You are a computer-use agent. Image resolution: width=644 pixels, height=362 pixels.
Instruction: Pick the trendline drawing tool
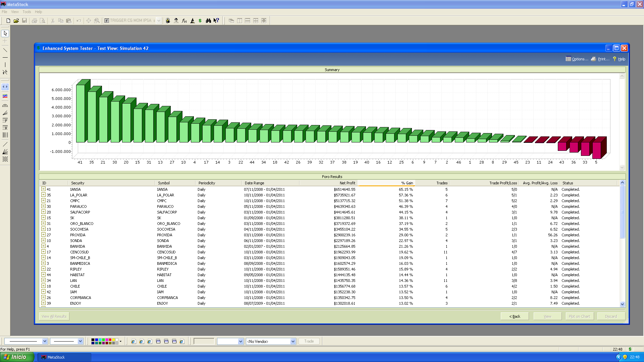click(x=5, y=50)
